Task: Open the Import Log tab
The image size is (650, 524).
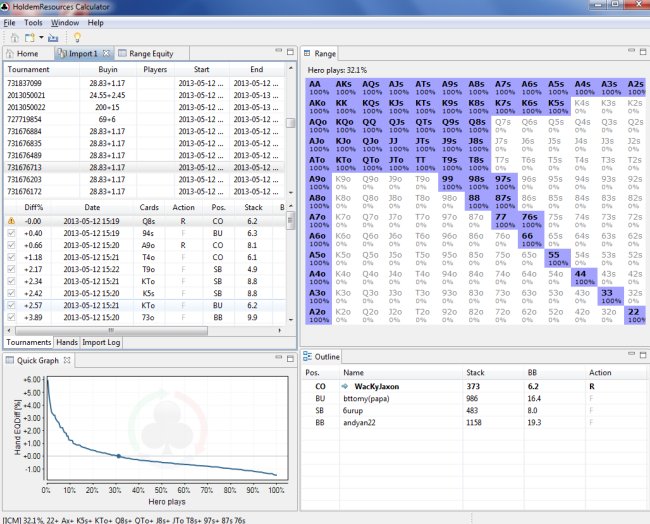Action: (x=101, y=342)
